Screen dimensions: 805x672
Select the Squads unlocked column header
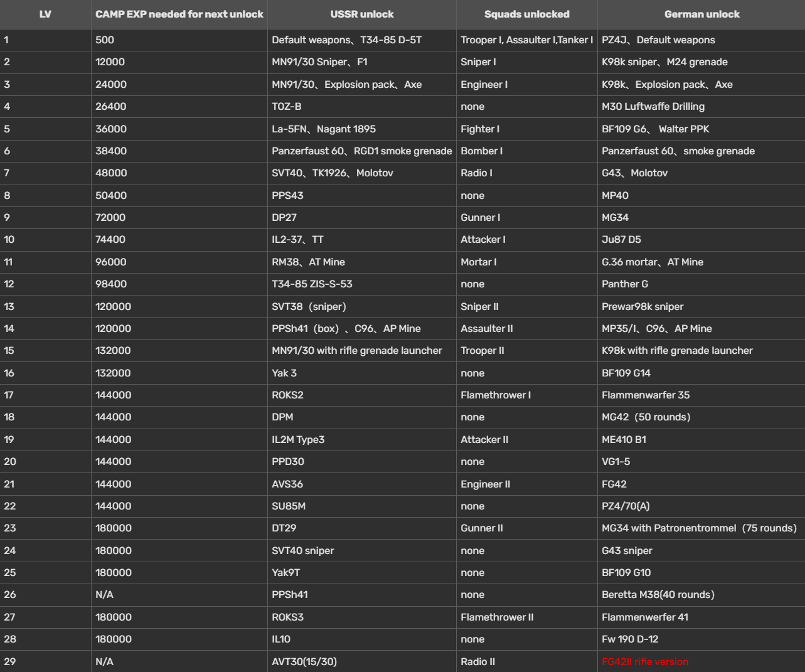pyautogui.click(x=527, y=14)
